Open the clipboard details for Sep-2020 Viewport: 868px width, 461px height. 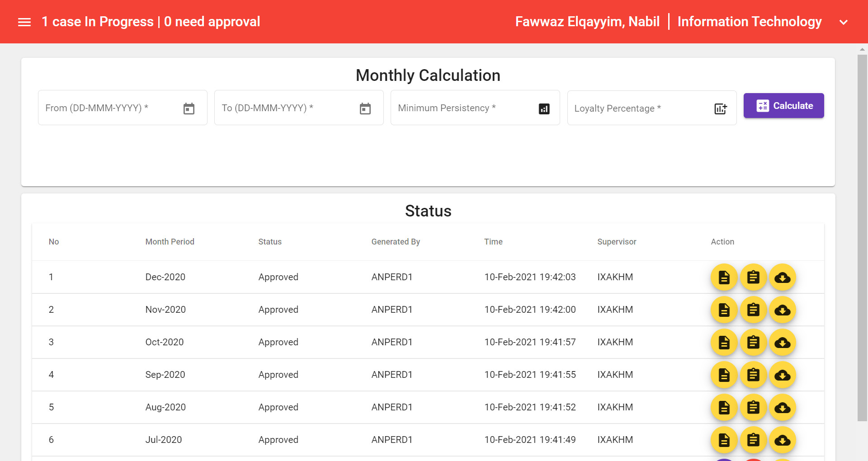click(x=753, y=375)
